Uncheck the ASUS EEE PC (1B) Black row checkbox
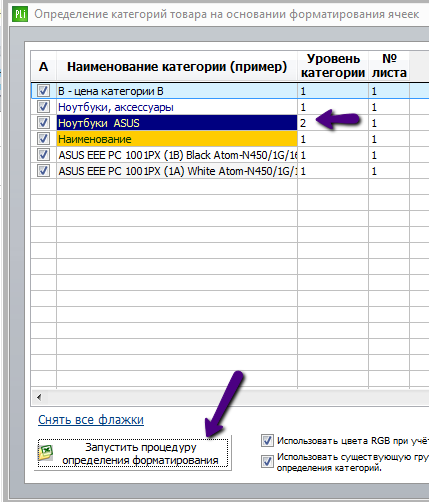The height and width of the screenshot is (502, 429). [43, 155]
